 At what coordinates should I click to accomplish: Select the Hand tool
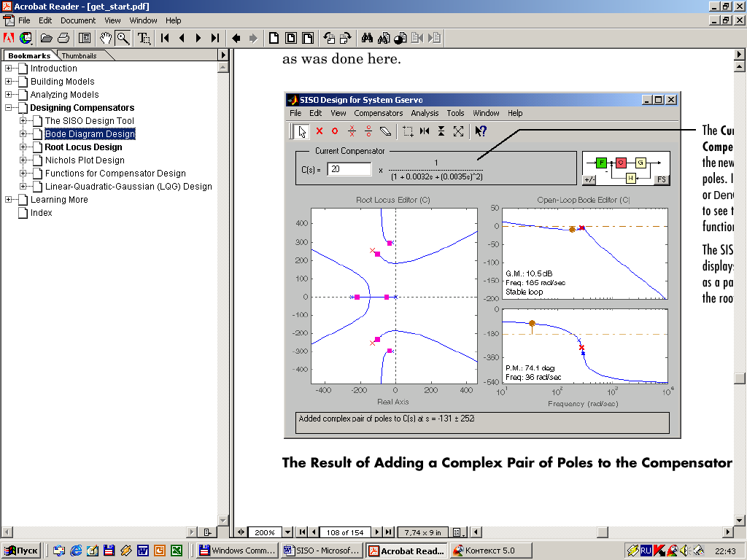coord(106,38)
